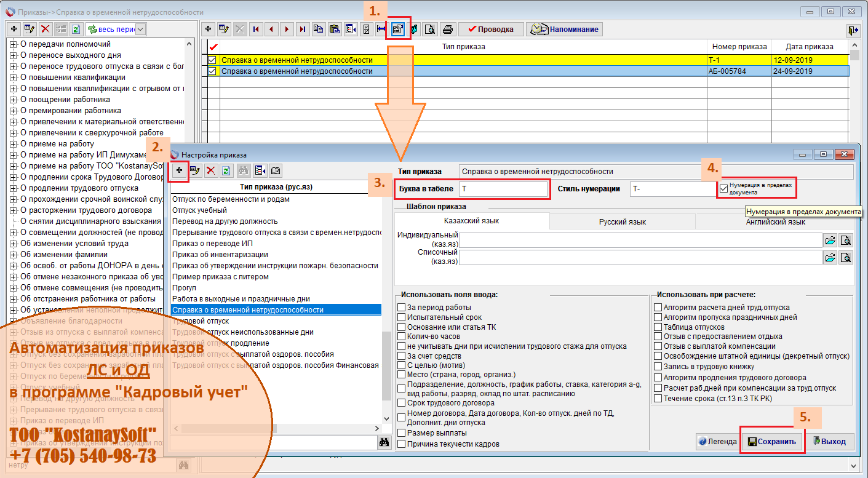Click paste icon in orders toolbar
Viewport: 868px width, 478px height.
(334, 29)
